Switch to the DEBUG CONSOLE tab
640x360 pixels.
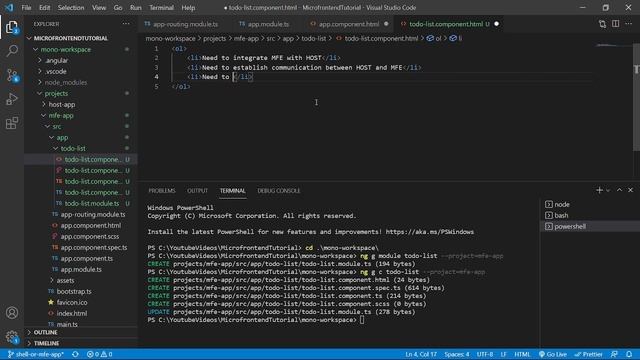(x=279, y=191)
